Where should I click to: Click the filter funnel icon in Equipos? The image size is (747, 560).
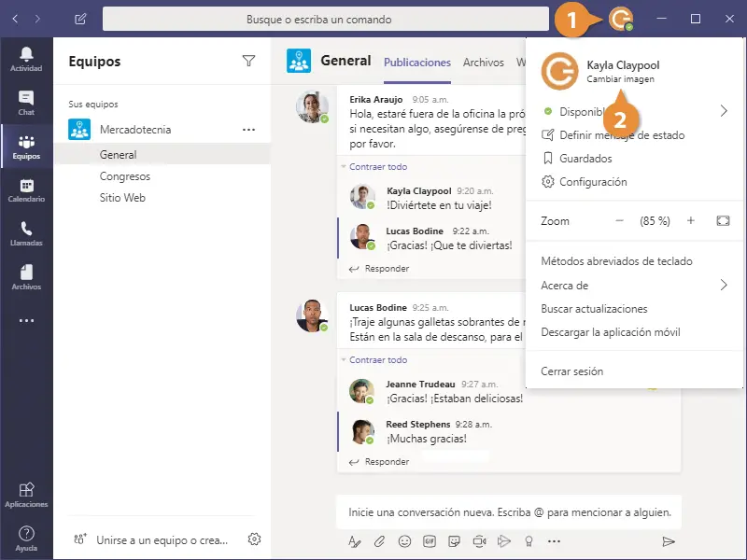(248, 61)
